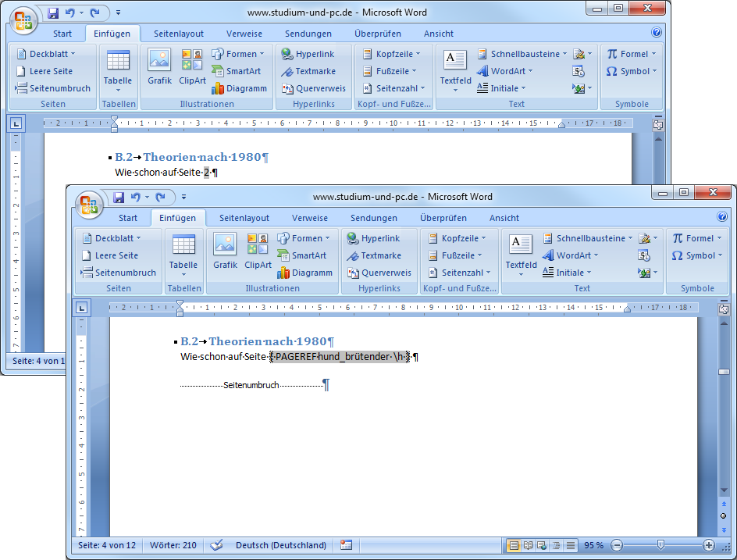Redo action in front window toolbar
The width and height of the screenshot is (737, 560).
click(161, 197)
